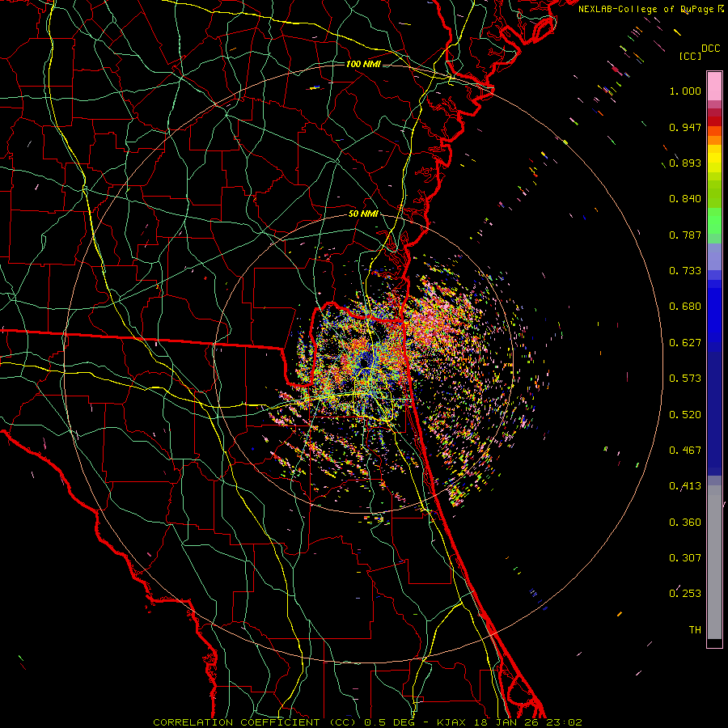Click the DCC product code label

coord(710,49)
